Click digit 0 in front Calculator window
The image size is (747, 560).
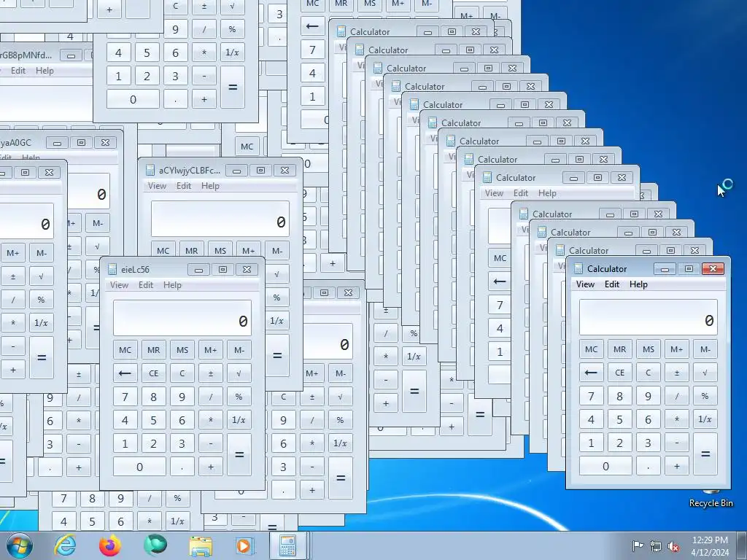tap(605, 466)
